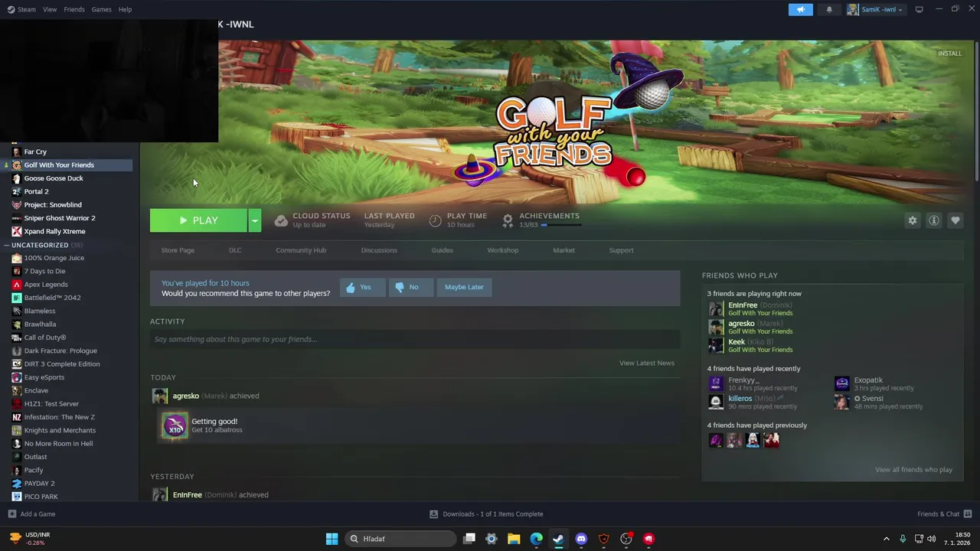Open Support tab
Screen dimensions: 980x551
coord(621,250)
